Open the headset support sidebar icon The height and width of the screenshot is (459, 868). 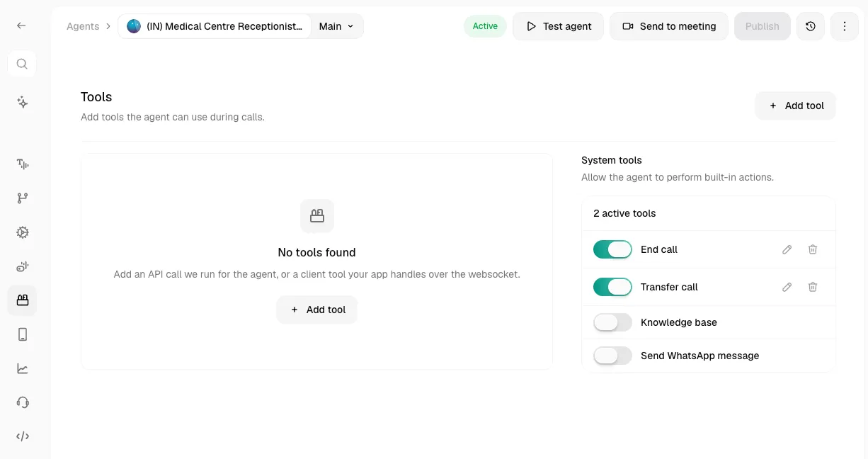point(22,402)
